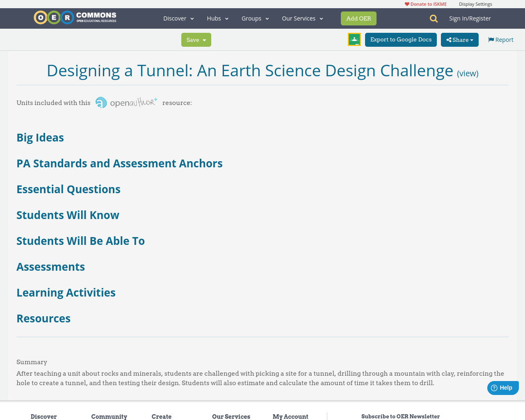Click Export to Google Docs
This screenshot has height=420, width=525.
click(x=401, y=39)
